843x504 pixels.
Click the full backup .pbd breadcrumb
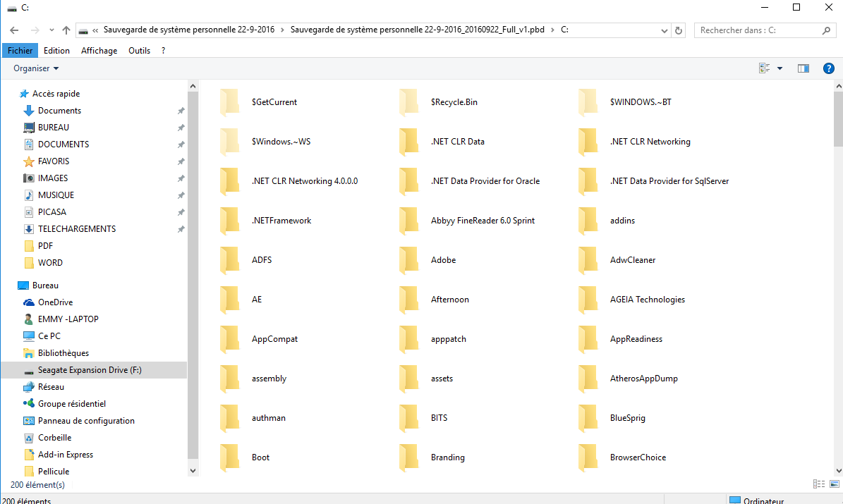(x=417, y=30)
